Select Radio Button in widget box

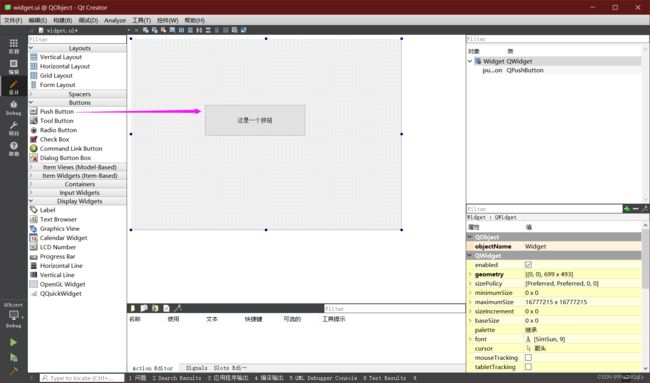pyautogui.click(x=58, y=130)
